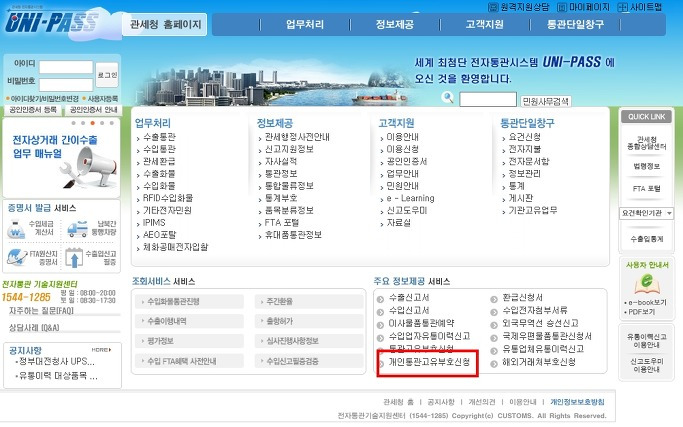Open 체화공매전자입찰 link
Image resolution: width=683 pixels, height=427 pixels.
[x=176, y=247]
